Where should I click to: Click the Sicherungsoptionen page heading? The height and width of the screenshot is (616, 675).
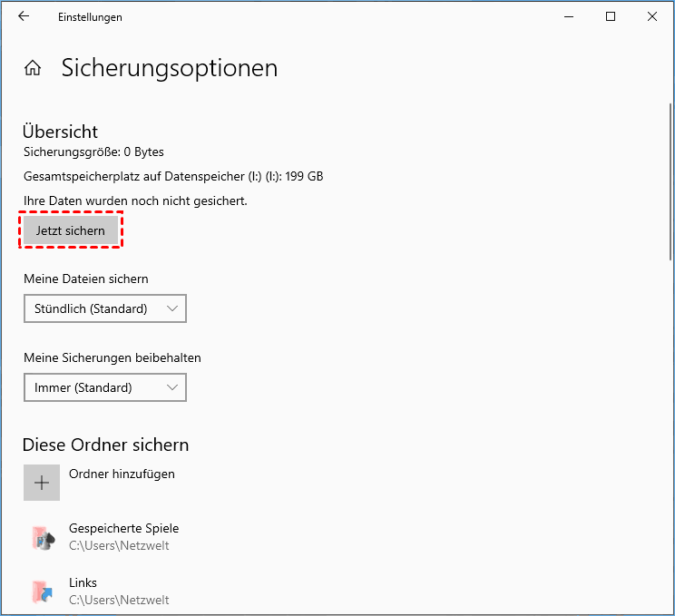coord(169,68)
